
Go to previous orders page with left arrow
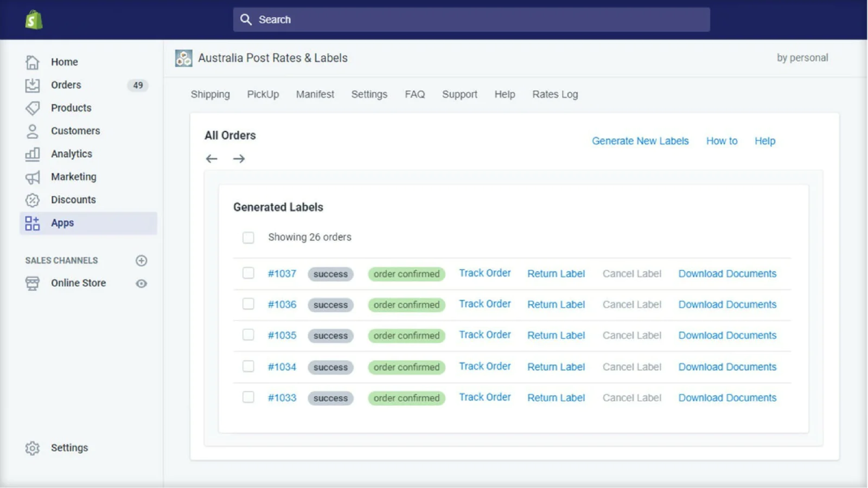212,159
